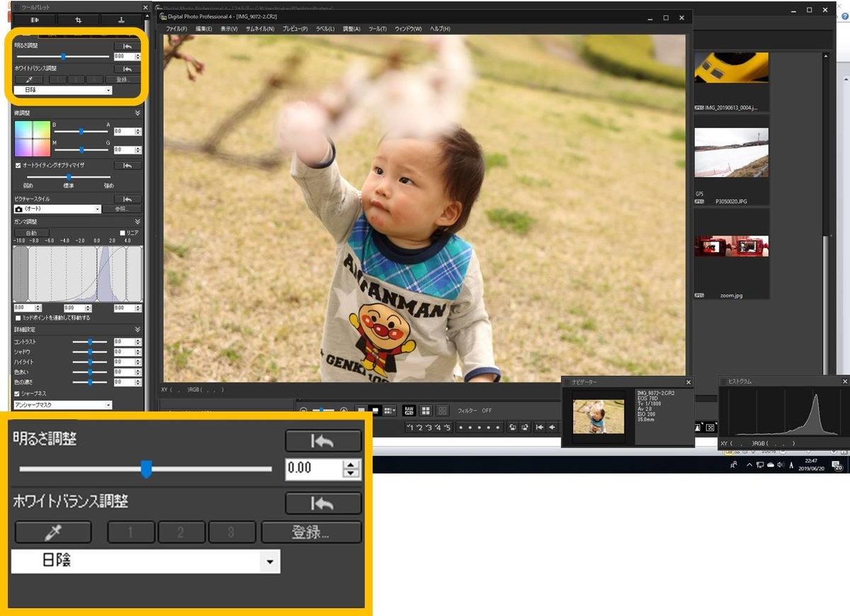Click the volume icon in system tray
Image resolution: width=850 pixels, height=616 pixels.
coord(780,465)
